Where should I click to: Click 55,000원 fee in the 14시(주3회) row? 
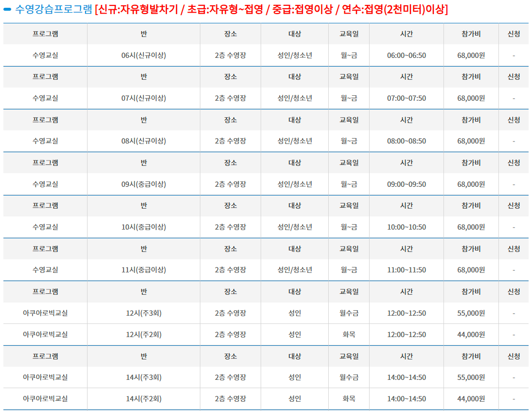tap(471, 377)
